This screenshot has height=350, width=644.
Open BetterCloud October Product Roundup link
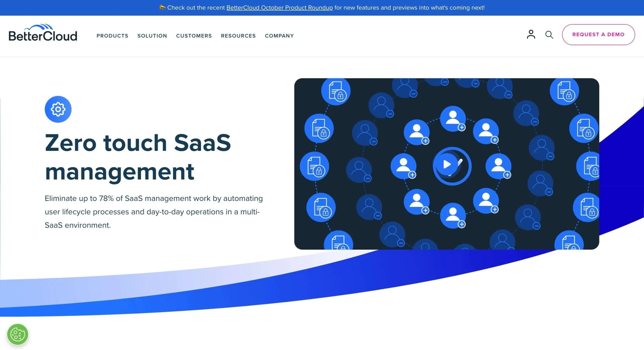tap(279, 8)
